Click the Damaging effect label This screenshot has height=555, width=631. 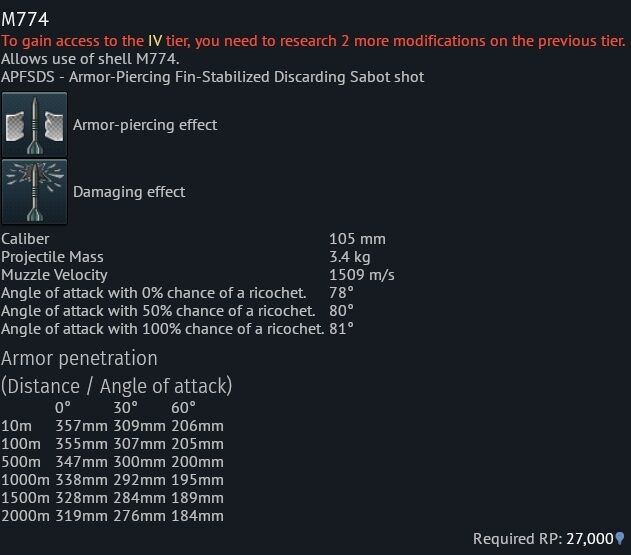point(129,192)
